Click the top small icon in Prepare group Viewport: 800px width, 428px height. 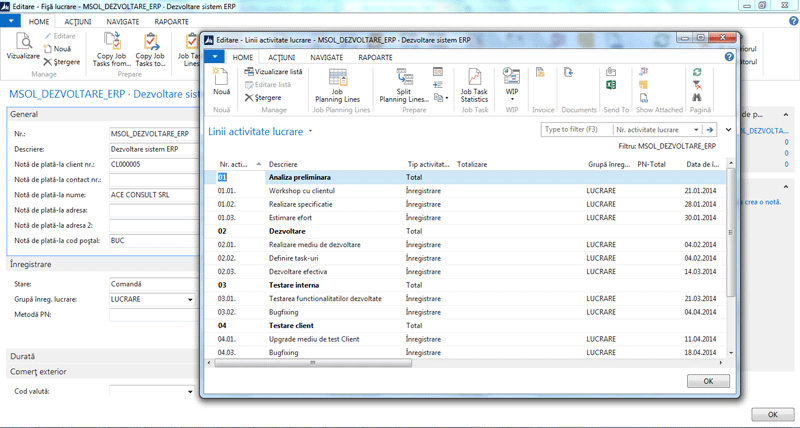coord(438,71)
